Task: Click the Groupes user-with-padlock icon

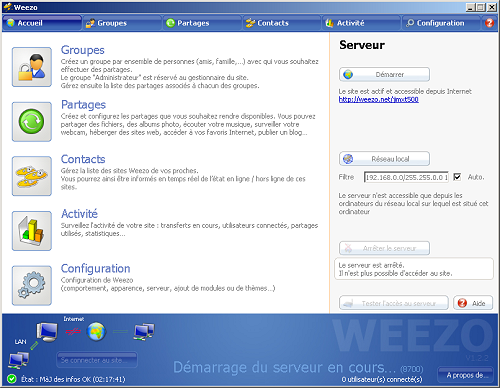Action: pyautogui.click(x=32, y=67)
